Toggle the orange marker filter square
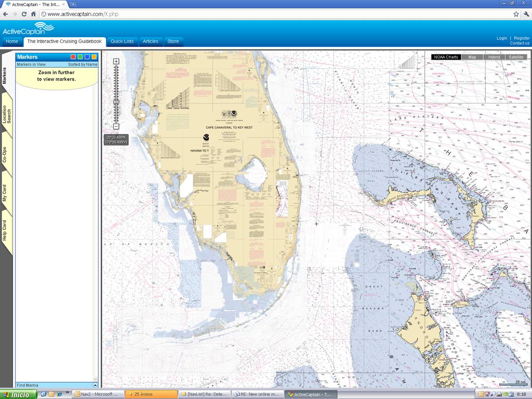Screen dimensions: 532x399 point(94,57)
